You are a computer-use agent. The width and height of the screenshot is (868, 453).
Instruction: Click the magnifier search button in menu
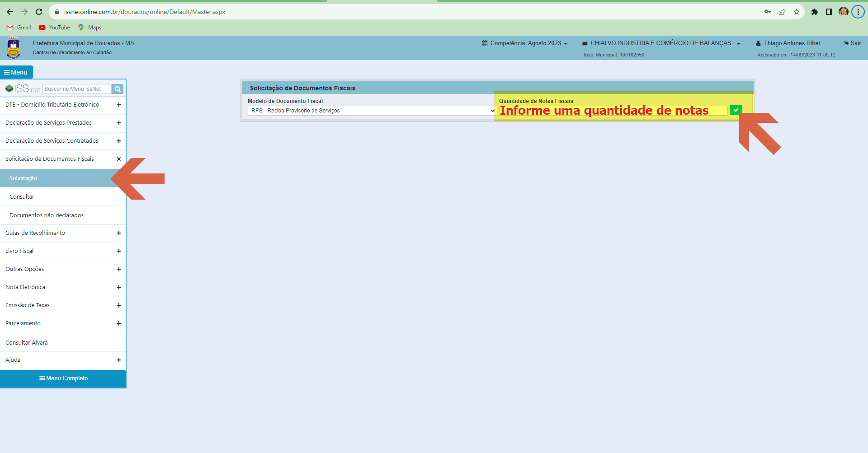coord(118,89)
